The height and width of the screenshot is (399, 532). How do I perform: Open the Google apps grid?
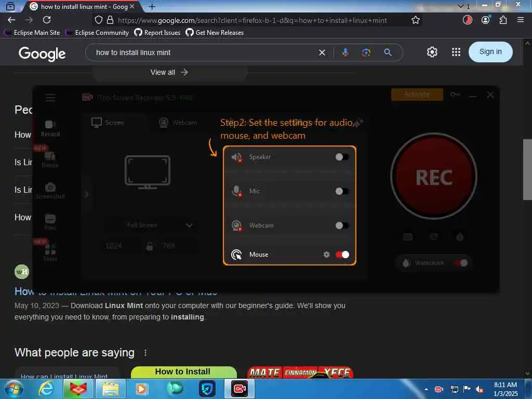coord(456,52)
